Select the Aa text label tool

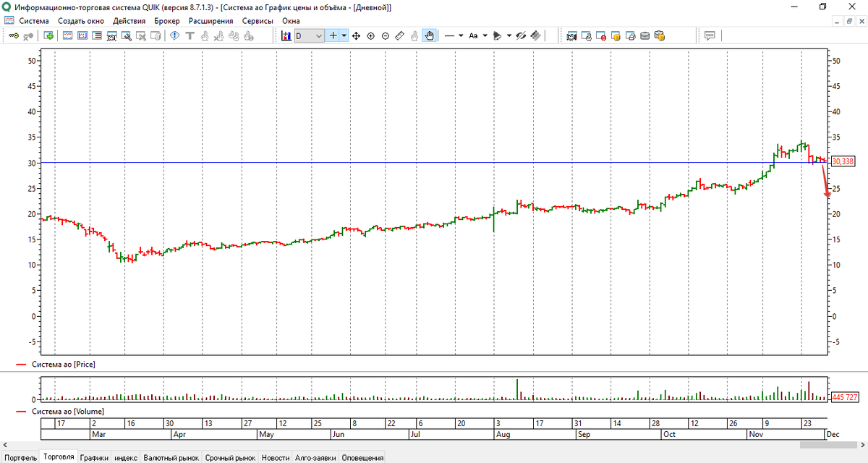pos(473,35)
